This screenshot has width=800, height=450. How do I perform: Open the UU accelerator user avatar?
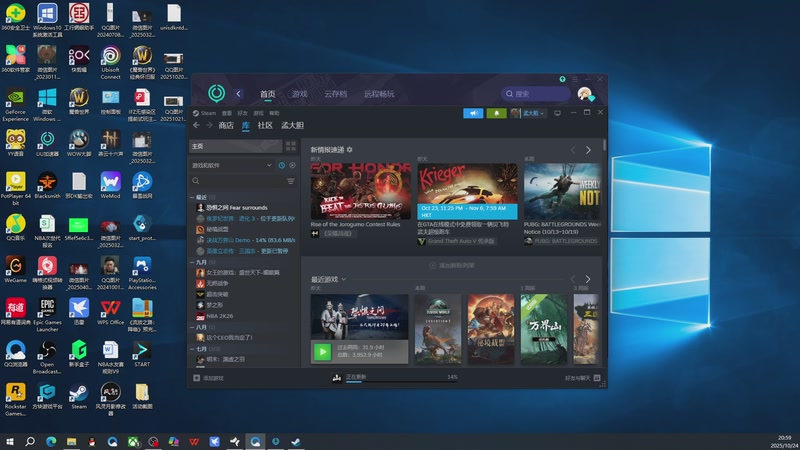[x=585, y=93]
